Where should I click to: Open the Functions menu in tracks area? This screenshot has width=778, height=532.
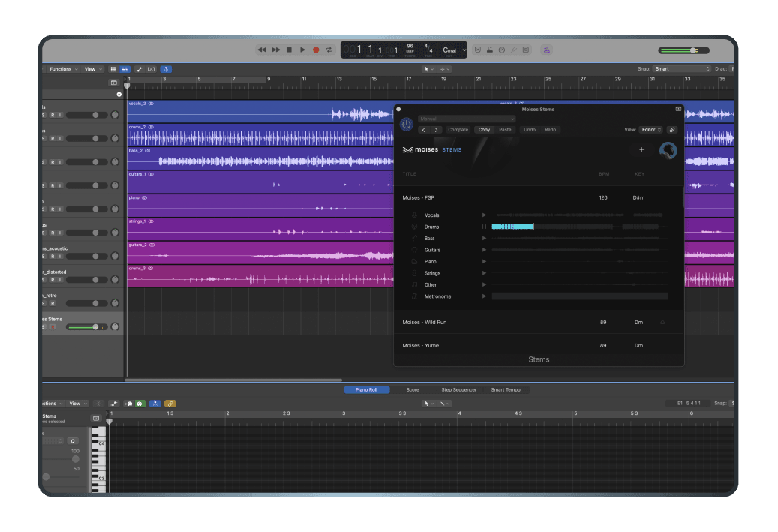64,69
